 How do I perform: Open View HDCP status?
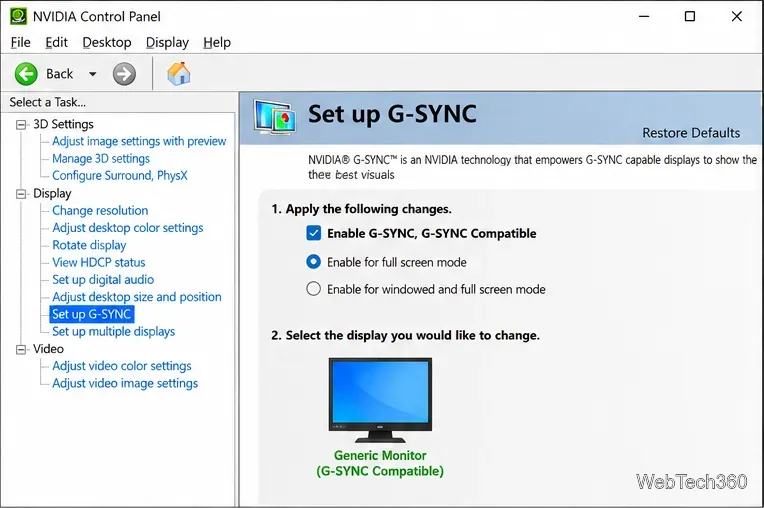click(98, 263)
